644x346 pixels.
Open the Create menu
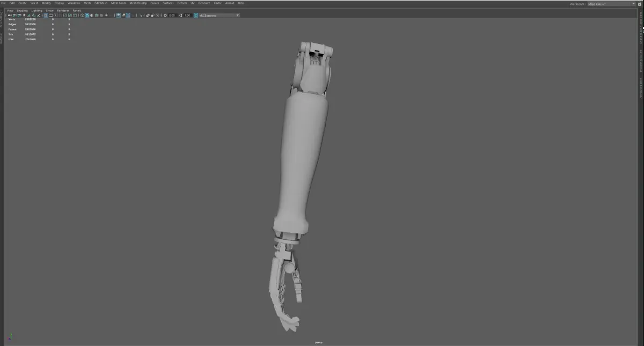(x=23, y=3)
